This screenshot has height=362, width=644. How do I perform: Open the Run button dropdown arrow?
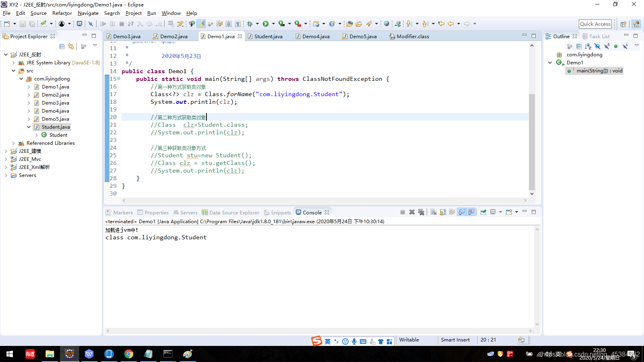tap(273, 24)
